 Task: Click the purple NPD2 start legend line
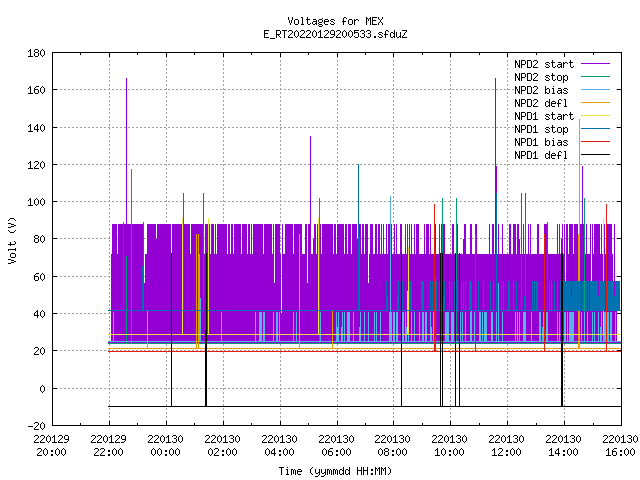point(595,64)
